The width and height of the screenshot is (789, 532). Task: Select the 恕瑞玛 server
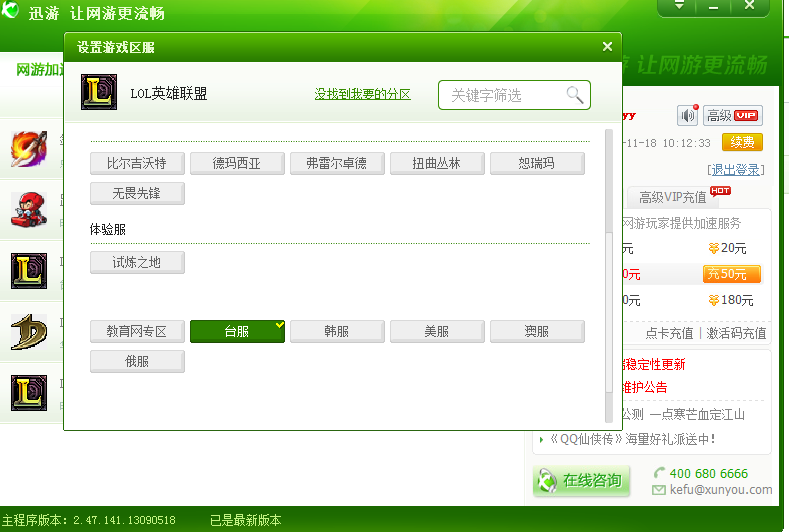click(537, 164)
